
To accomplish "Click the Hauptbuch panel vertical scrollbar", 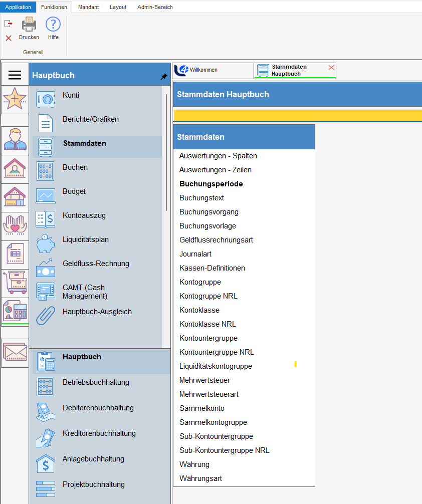I will pyautogui.click(x=166, y=150).
